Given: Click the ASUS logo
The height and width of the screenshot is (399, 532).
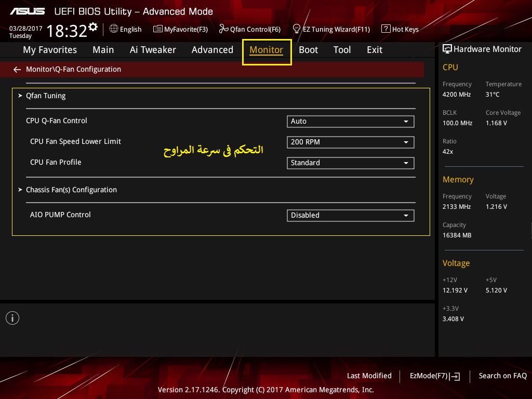Looking at the screenshot, I should (x=27, y=11).
